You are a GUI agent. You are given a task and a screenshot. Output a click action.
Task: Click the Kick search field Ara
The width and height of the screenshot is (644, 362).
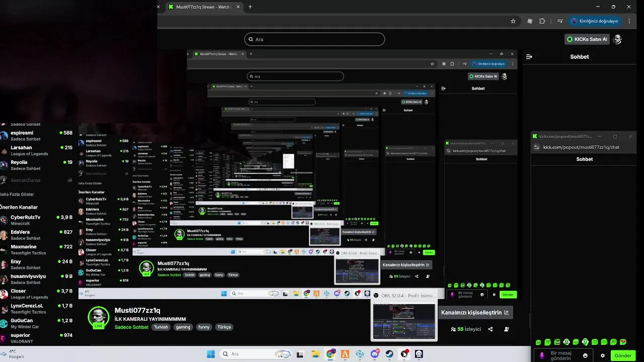[x=314, y=39]
